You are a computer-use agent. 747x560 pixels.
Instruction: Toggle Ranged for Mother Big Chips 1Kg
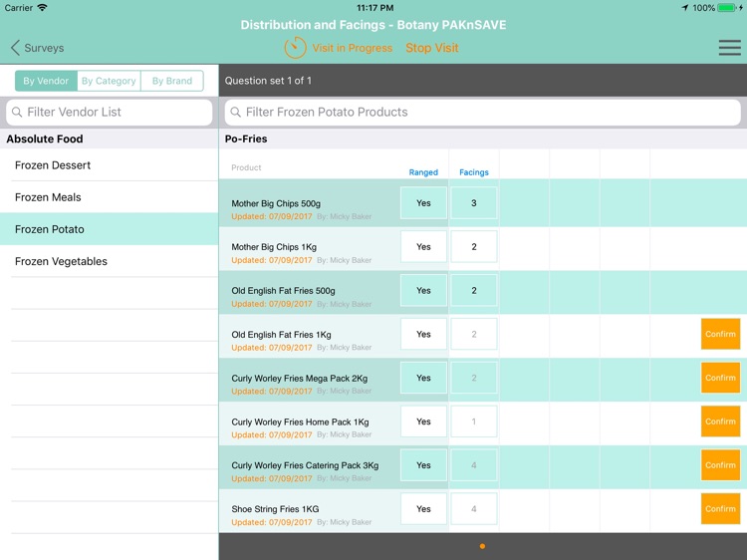pos(423,247)
